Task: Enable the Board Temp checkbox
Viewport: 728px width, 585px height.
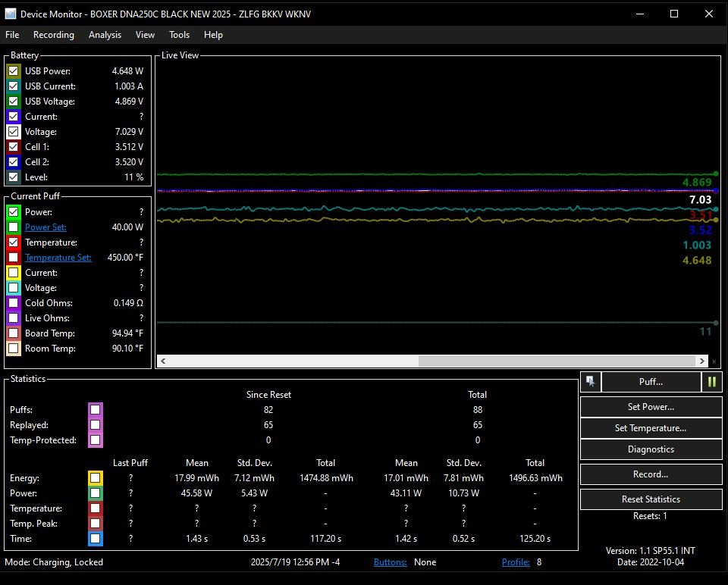Action: pyautogui.click(x=14, y=333)
